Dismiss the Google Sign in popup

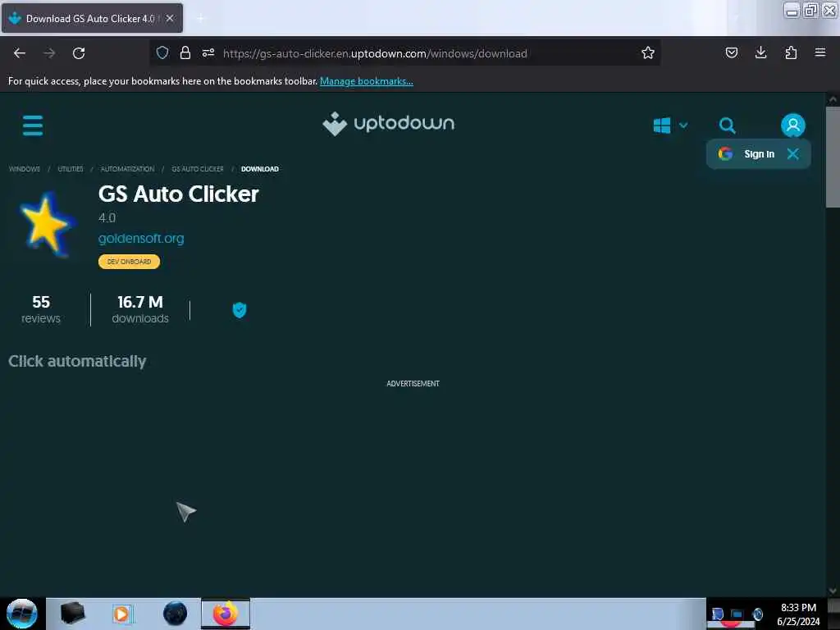point(793,154)
